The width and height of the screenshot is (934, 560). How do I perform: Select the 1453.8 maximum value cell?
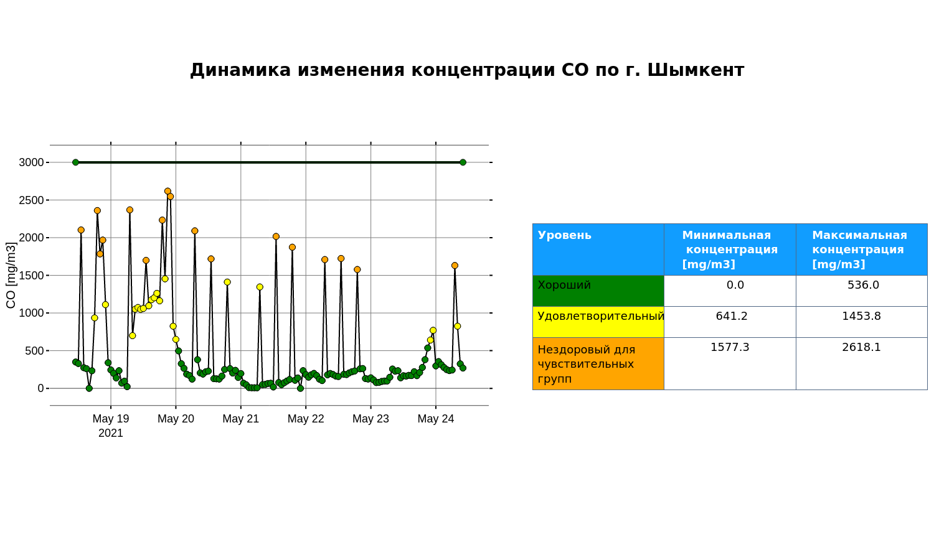862,322
